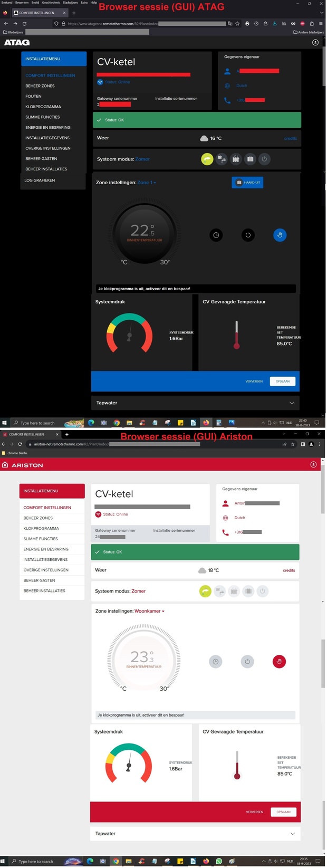Screen dimensions: 327x868
Task: Toggle HAARD UIT button in ATAG window
Action: [247, 183]
